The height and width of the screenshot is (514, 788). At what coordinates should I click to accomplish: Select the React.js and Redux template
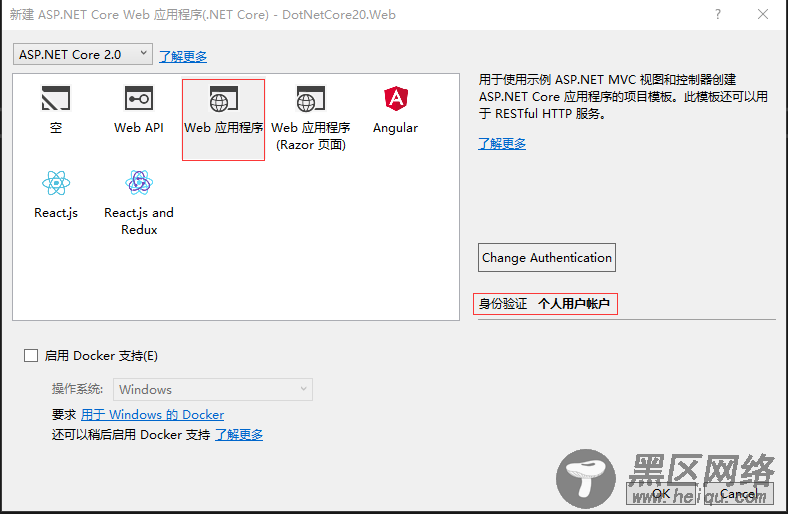click(139, 203)
